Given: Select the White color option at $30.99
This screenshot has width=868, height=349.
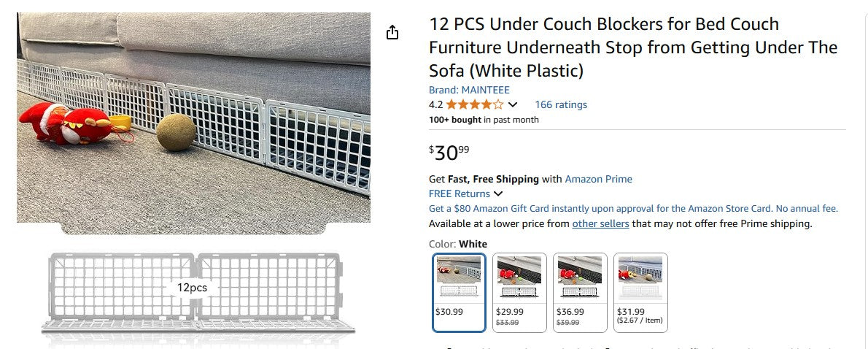Looking at the screenshot, I should point(459,292).
